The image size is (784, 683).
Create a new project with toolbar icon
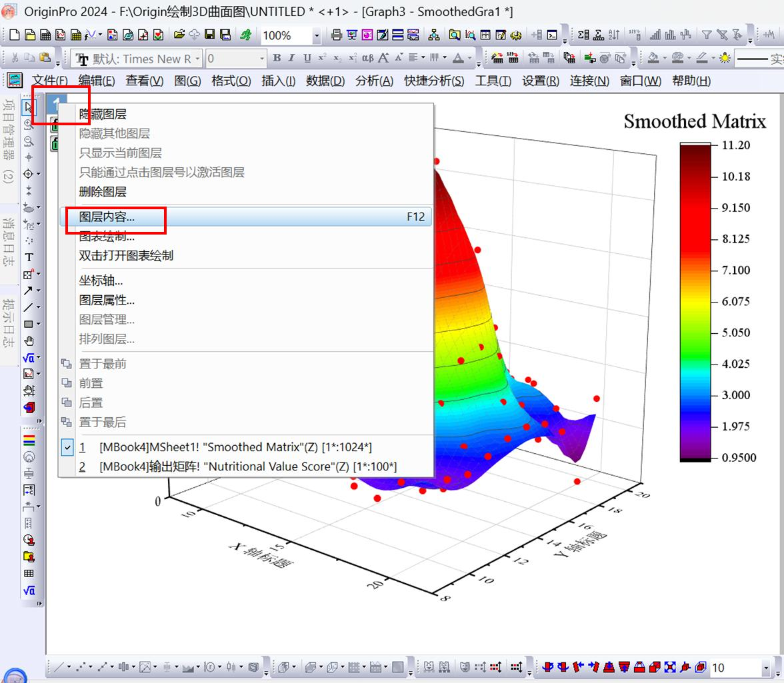pos(15,35)
